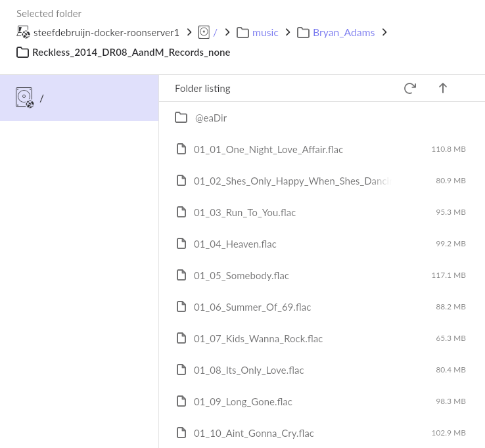Screen dimensions: 485x448
Task: Click the chevron after the root slash
Action: pos(227,32)
